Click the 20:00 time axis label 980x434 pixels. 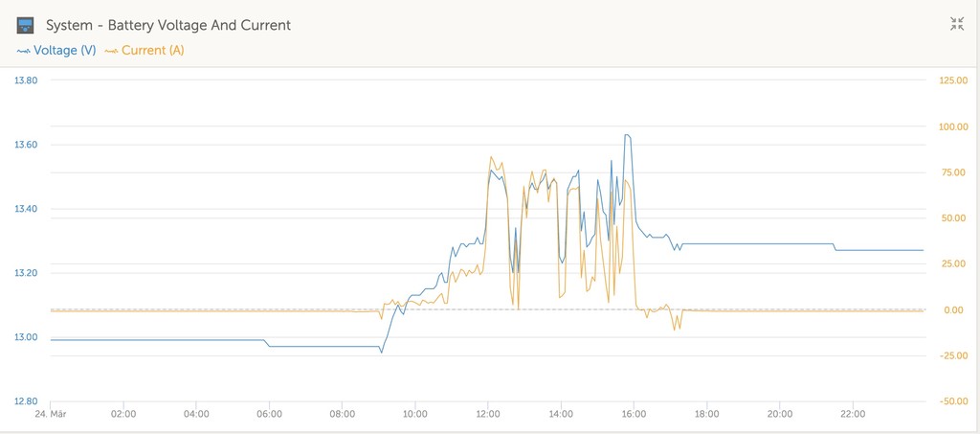tap(780, 414)
